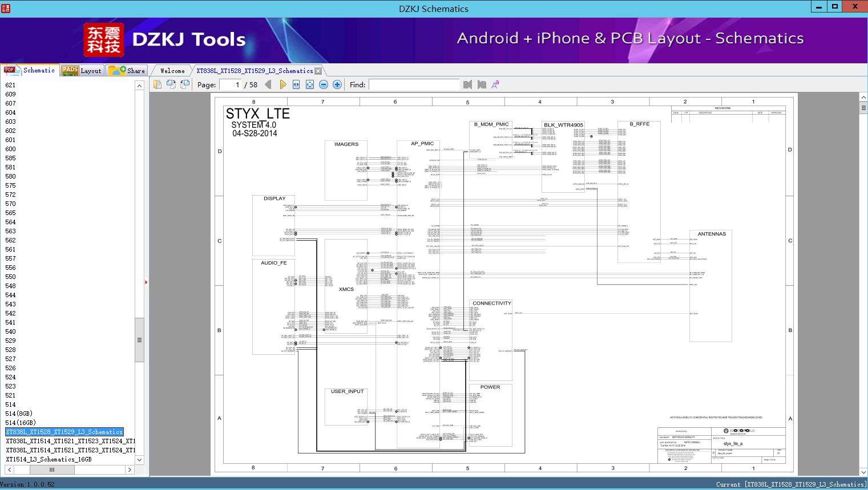
Task: Zoom in with the plus icon
Action: pyautogui.click(x=337, y=84)
